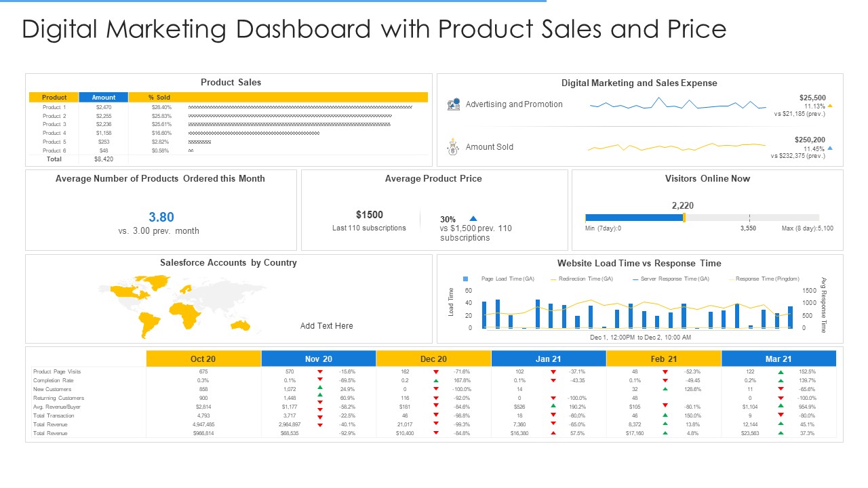This screenshot has width=868, height=488.
Task: Click Jan 21 Avg. Revenue/Buyer up arrow
Action: tap(553, 407)
